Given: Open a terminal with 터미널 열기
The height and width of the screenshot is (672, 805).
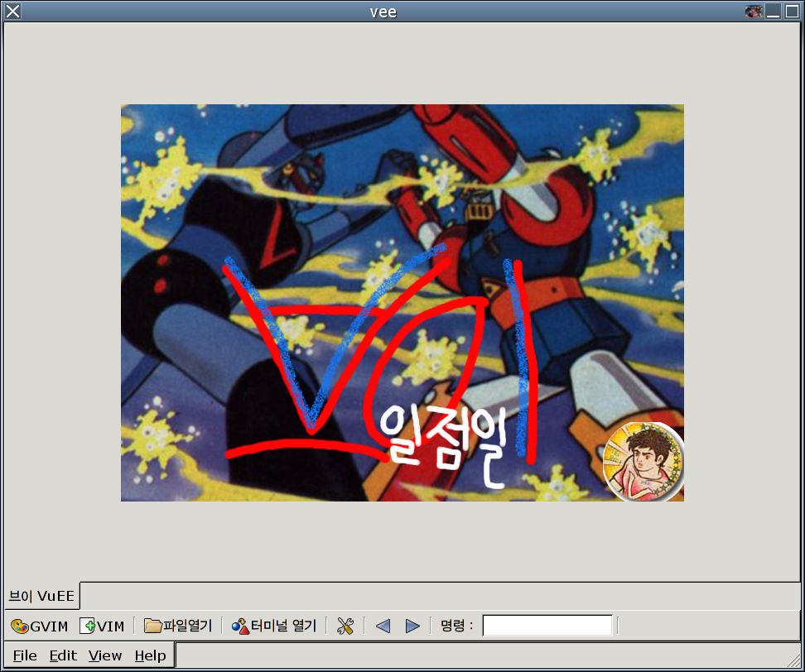Looking at the screenshot, I should point(274,626).
